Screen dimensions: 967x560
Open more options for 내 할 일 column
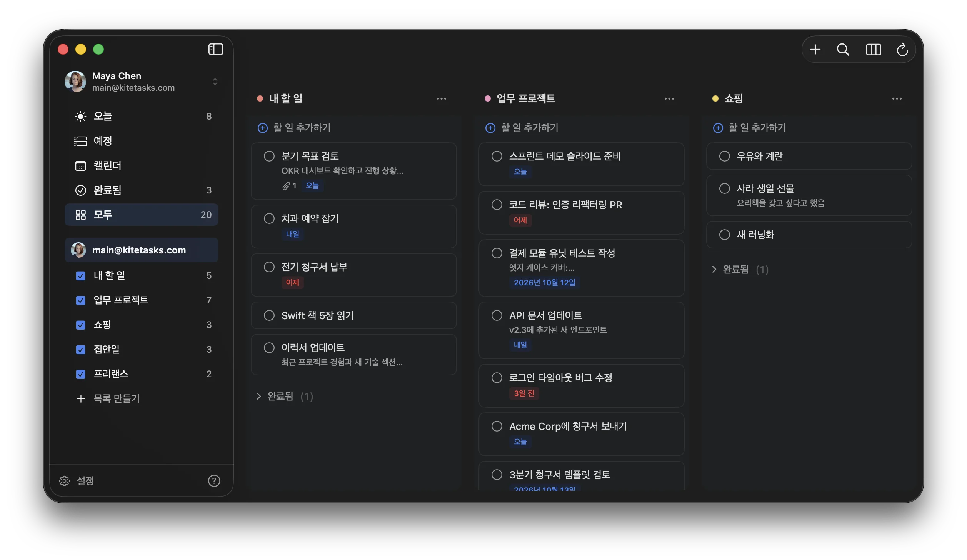442,99
